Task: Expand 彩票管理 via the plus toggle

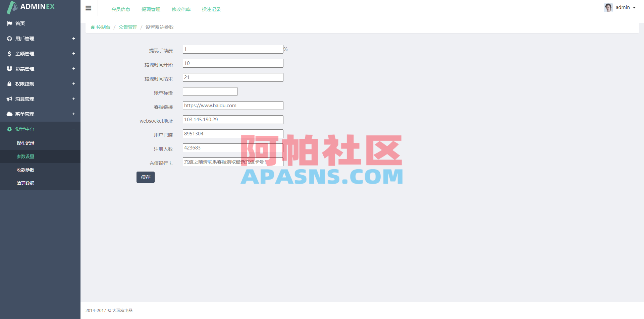Action: [x=74, y=69]
